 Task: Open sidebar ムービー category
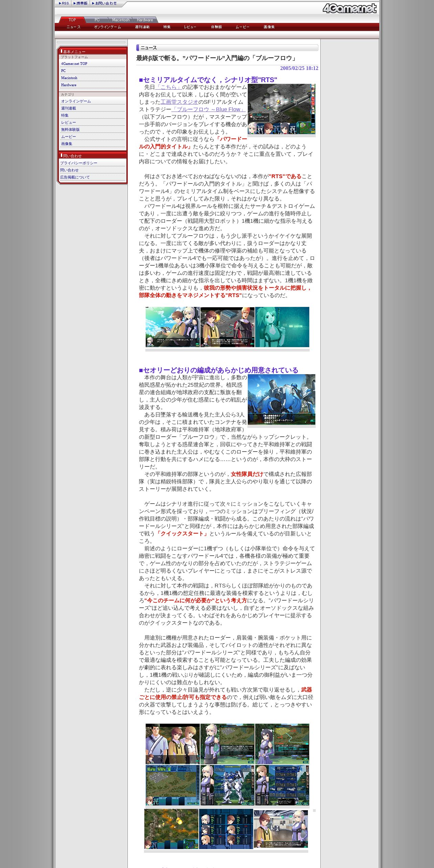click(x=68, y=137)
